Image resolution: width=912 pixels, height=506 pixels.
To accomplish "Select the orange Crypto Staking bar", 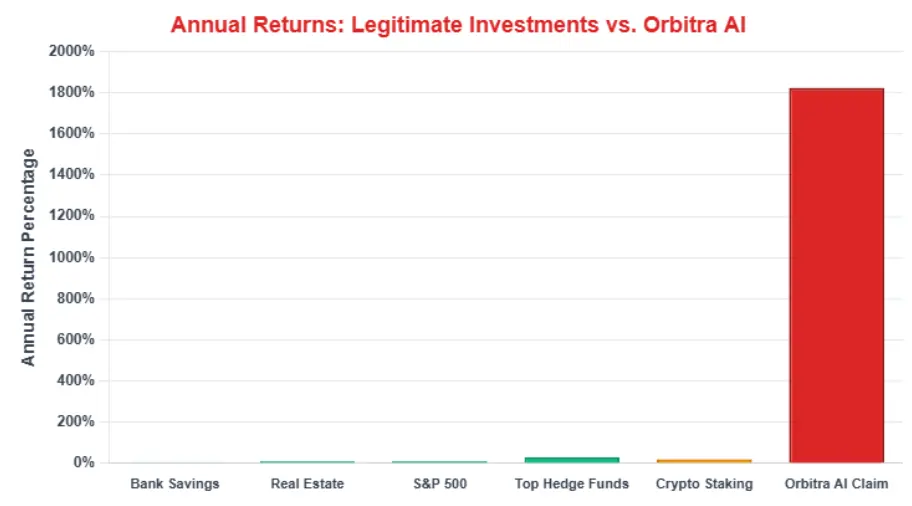I will click(704, 461).
